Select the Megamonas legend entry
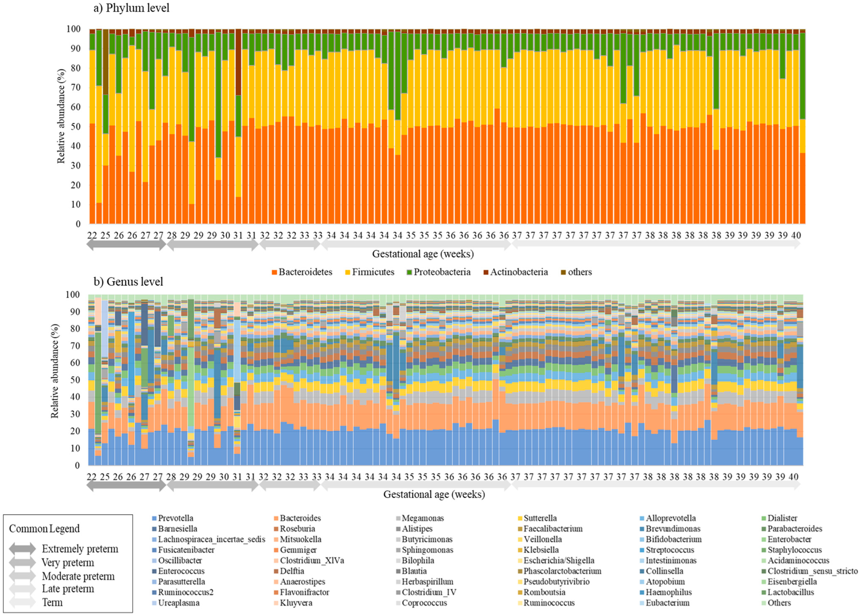 423,518
